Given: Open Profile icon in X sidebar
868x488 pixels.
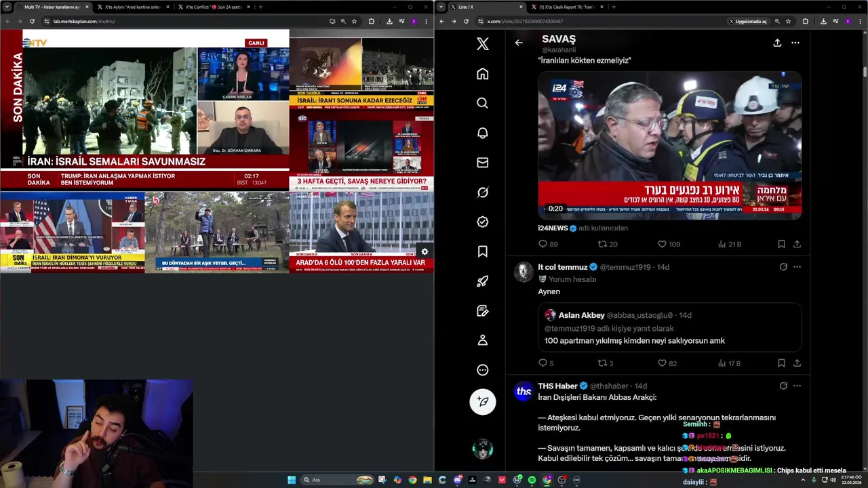Looking at the screenshot, I should coord(482,340).
